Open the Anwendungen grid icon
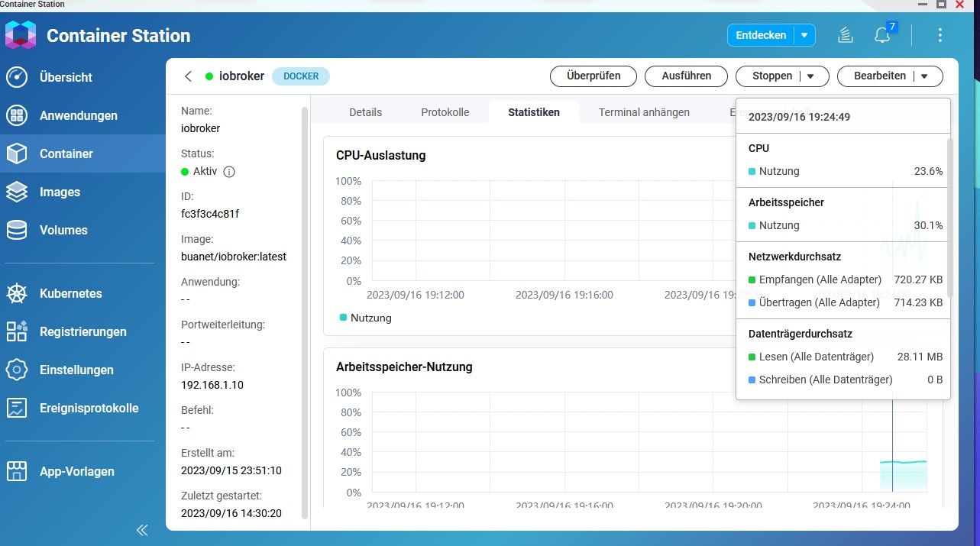 click(17, 115)
